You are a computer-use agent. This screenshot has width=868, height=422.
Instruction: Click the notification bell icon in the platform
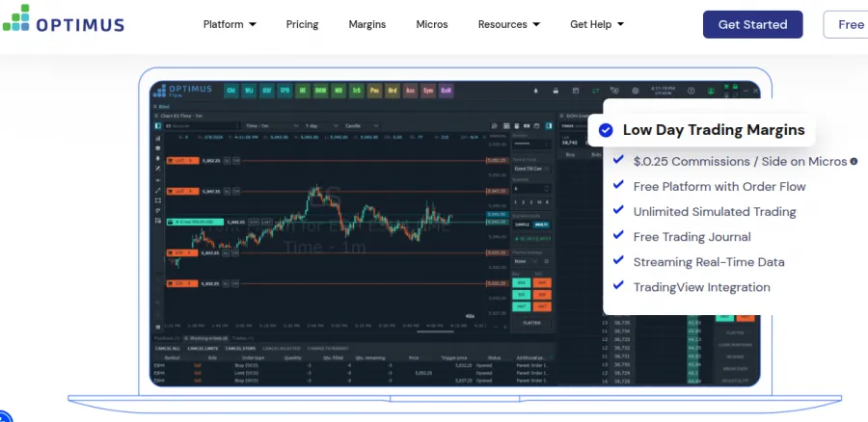tap(535, 91)
